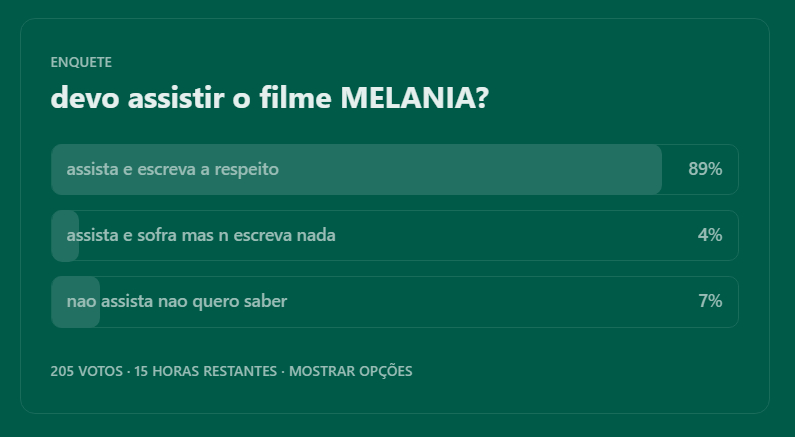Click the word MELANIA in the poll question
The width and height of the screenshot is (795, 437).
tap(413, 98)
